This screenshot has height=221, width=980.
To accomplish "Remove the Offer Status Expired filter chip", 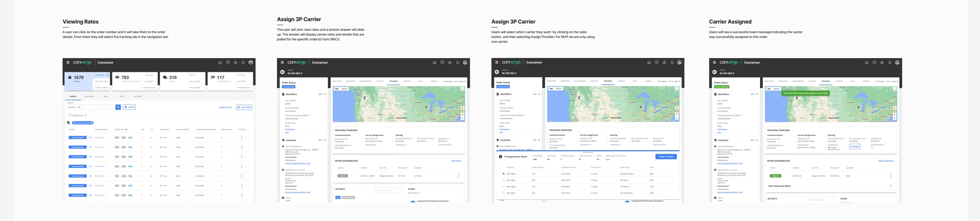I will pyautogui.click(x=92, y=123).
